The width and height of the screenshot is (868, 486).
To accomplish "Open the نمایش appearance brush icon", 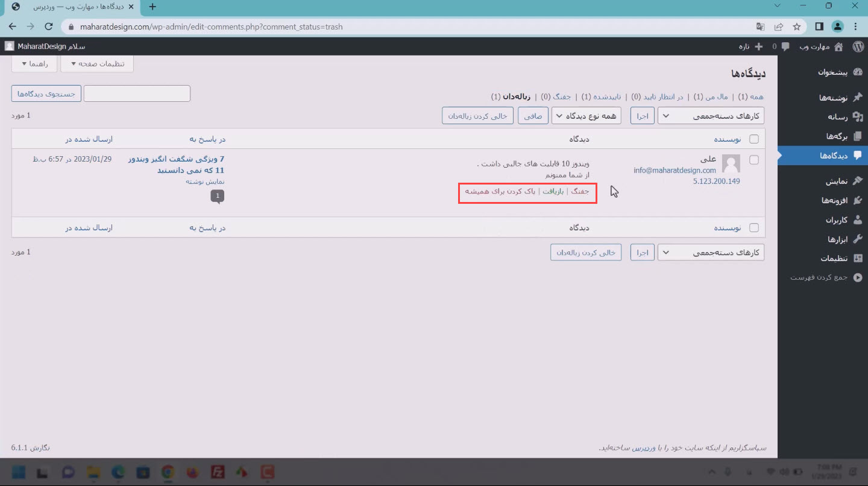I will [858, 181].
